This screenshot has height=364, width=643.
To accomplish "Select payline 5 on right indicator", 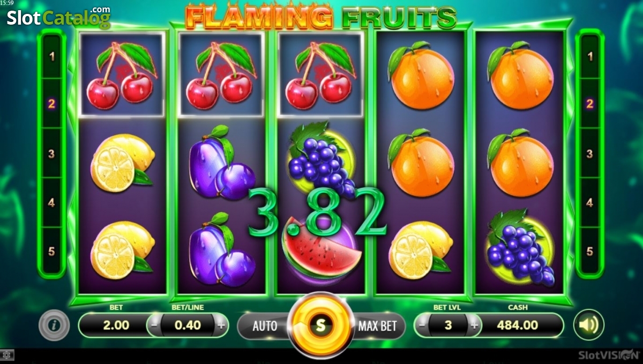I will [x=589, y=251].
